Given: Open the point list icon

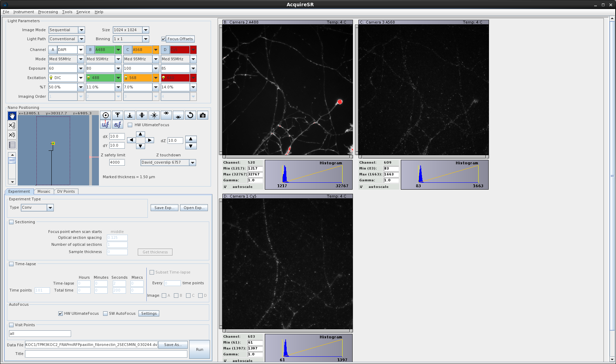Looking at the screenshot, I should [12, 145].
